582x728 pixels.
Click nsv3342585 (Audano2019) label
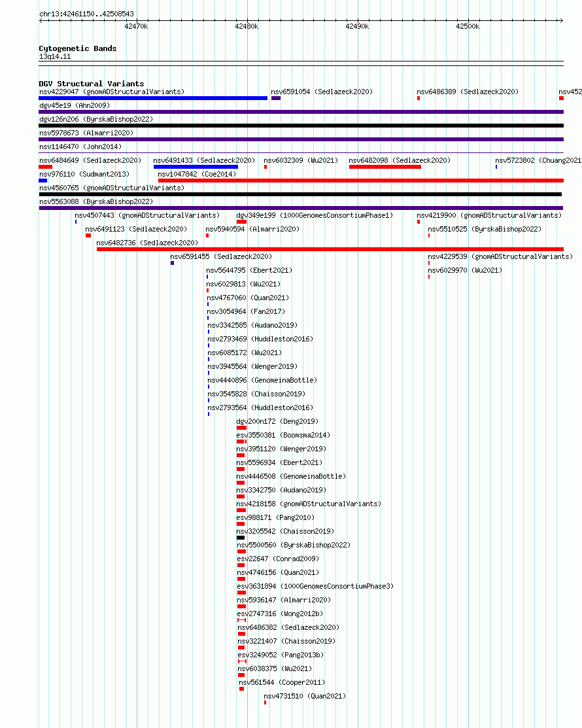tap(252, 326)
